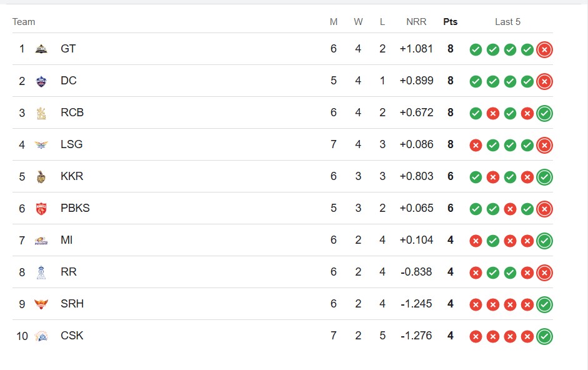Click the GT team logo icon
Image resolution: width=588 pixels, height=370 pixels.
pos(41,49)
